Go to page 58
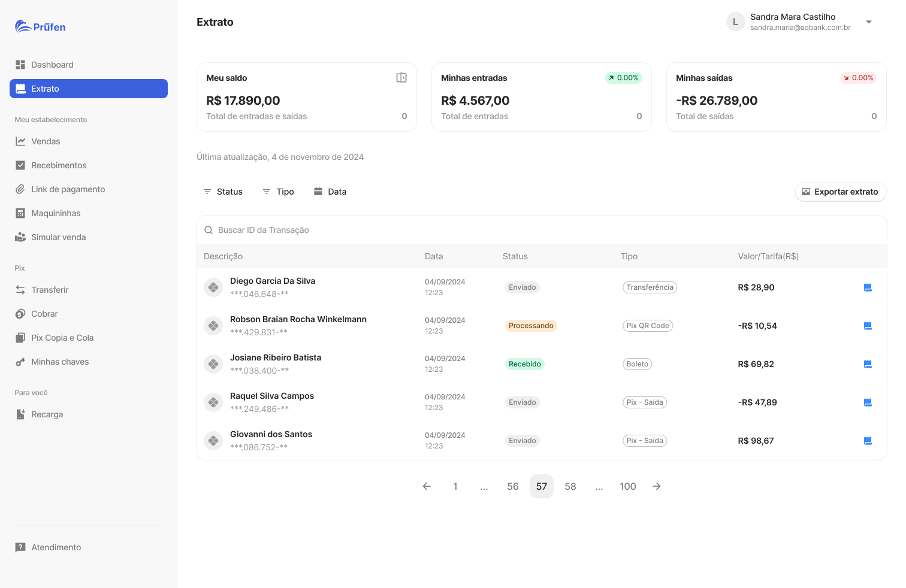The width and height of the screenshot is (906, 588). point(570,486)
